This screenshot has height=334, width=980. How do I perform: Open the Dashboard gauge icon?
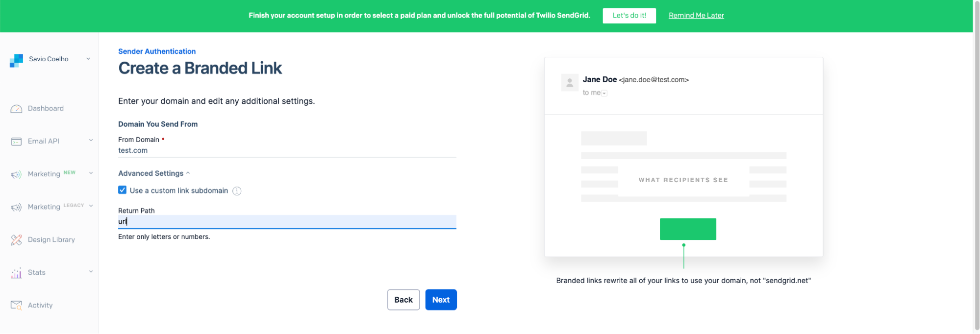(16, 109)
